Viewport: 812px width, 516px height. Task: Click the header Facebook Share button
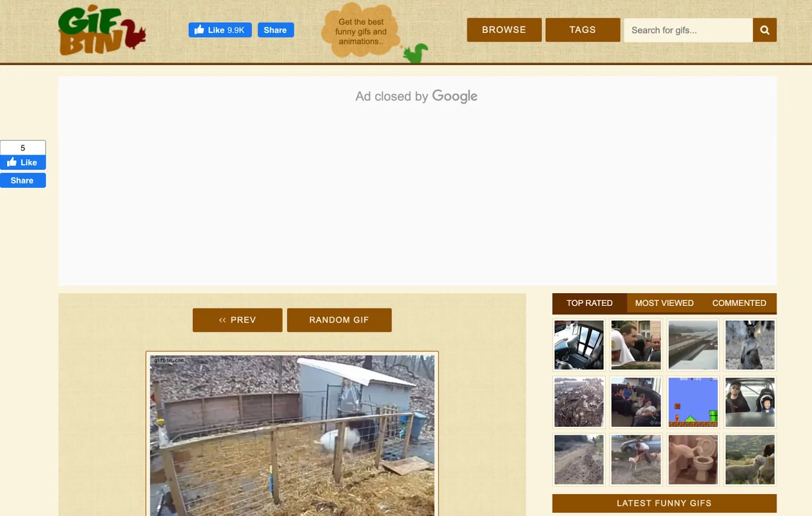[x=276, y=30]
